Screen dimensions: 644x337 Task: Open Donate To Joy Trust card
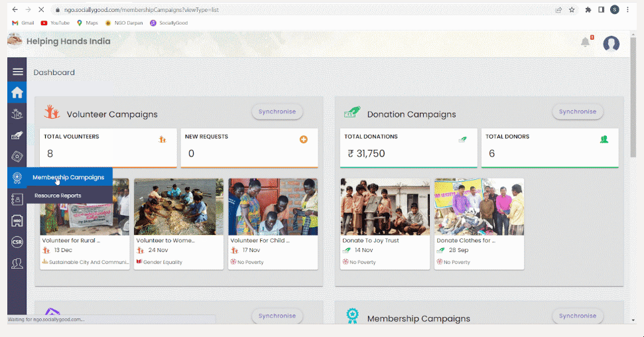pos(385,224)
